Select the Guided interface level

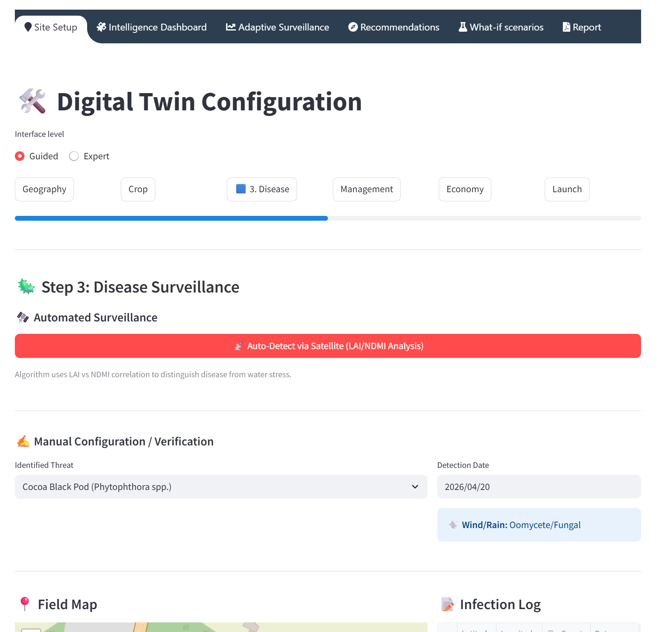click(x=37, y=156)
